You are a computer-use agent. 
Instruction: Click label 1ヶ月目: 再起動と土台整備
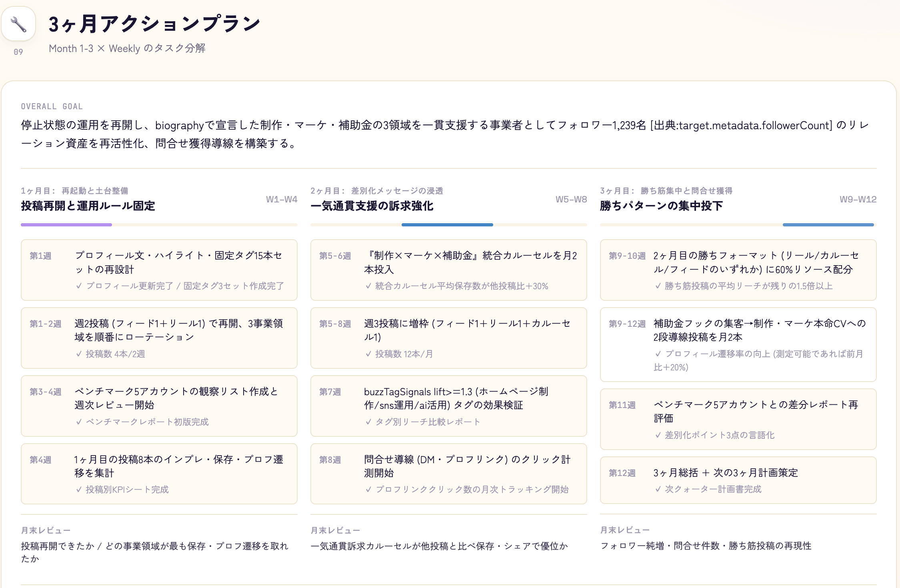coord(75,191)
